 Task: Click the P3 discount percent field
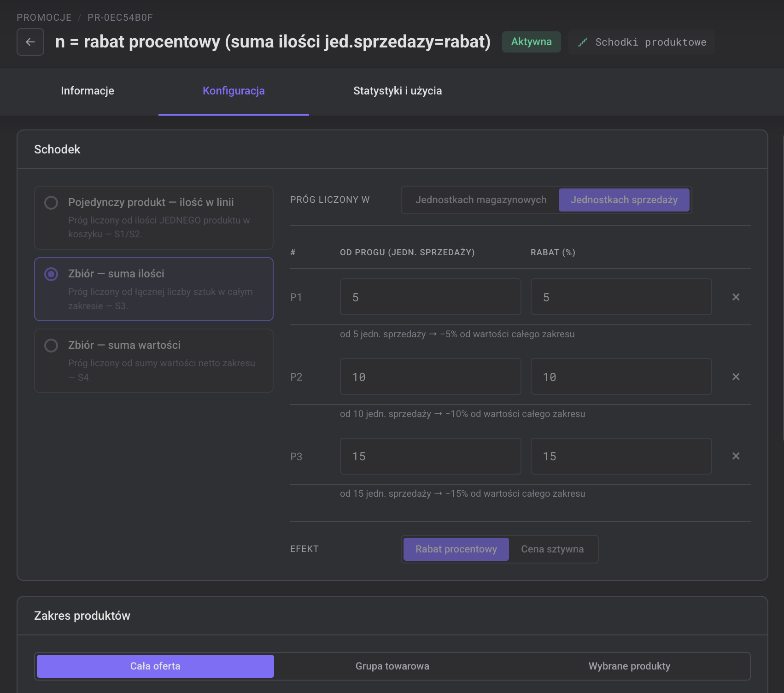pyautogui.click(x=621, y=456)
